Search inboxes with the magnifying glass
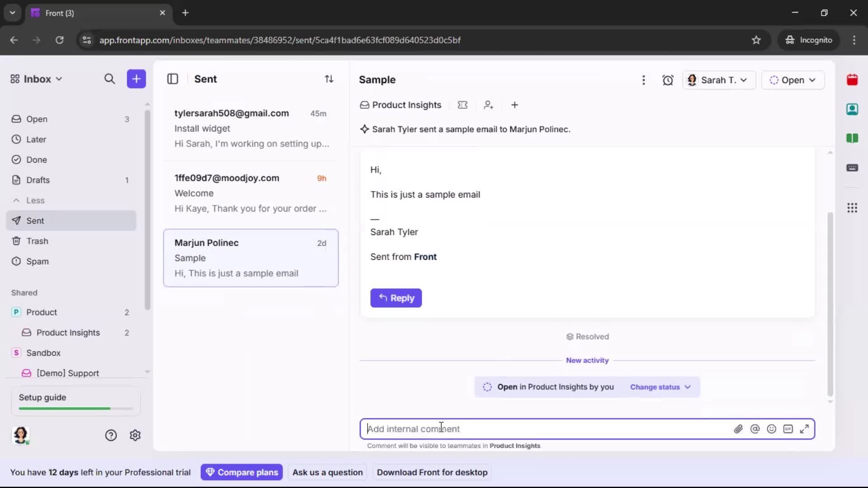Viewport: 868px width, 488px height. click(x=110, y=79)
